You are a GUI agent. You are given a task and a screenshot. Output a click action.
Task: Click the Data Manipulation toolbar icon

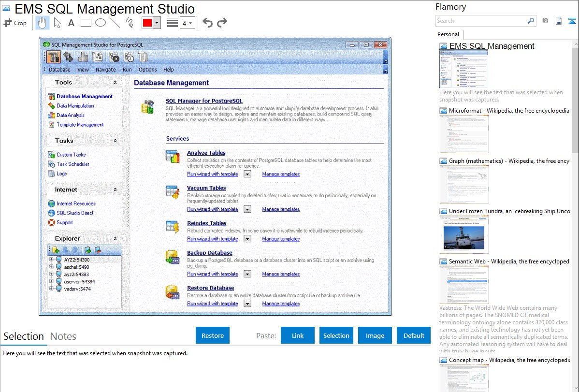(x=68, y=57)
